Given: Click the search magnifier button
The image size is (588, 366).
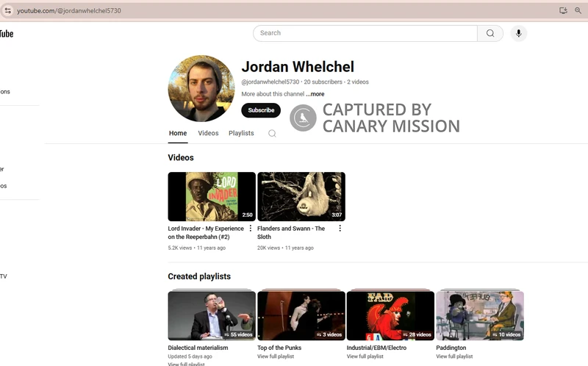Looking at the screenshot, I should pos(490,33).
